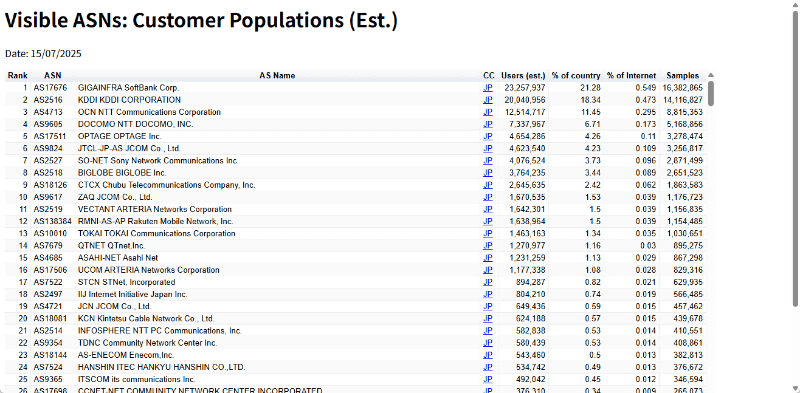Sort by Users (est.) column header
The image size is (800, 393).
[523, 76]
